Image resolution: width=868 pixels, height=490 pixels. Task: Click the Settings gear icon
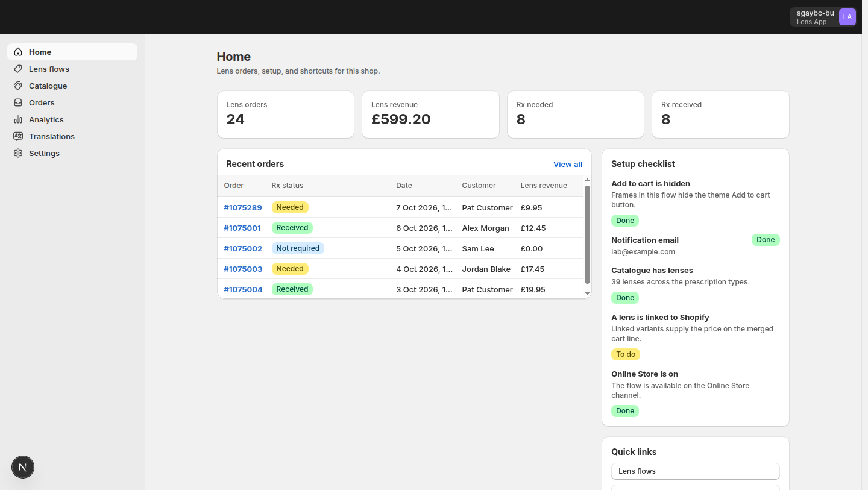pos(18,153)
